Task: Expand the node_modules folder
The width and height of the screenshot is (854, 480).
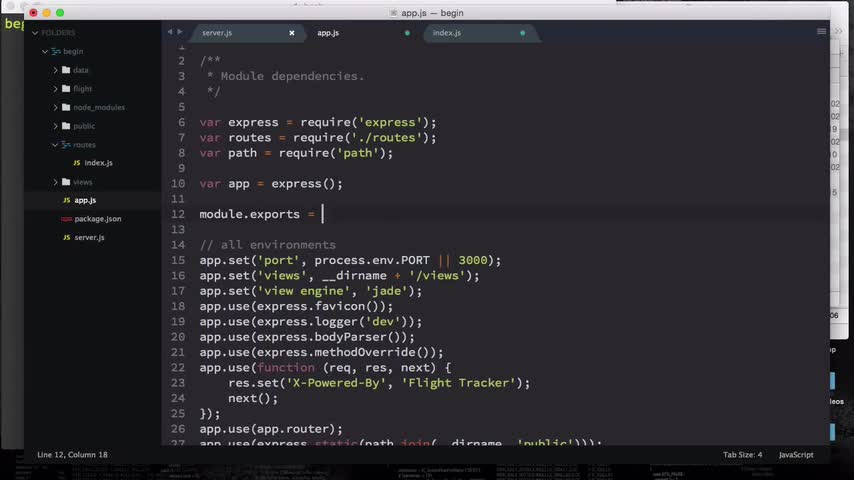Action: (55, 107)
